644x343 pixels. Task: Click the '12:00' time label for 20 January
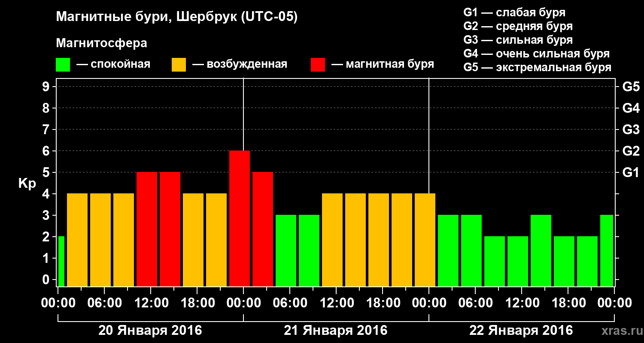(151, 303)
